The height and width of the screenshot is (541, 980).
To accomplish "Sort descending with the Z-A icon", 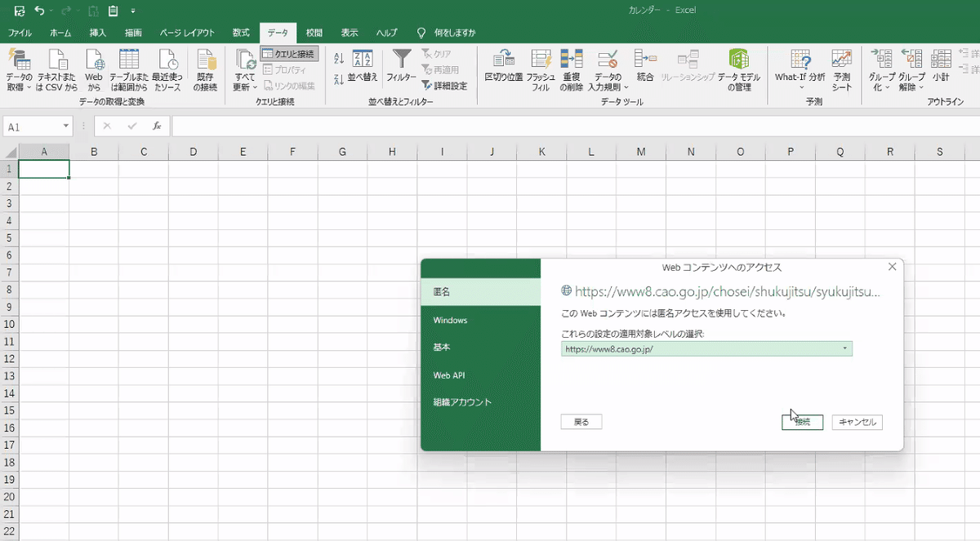I will coord(339,78).
